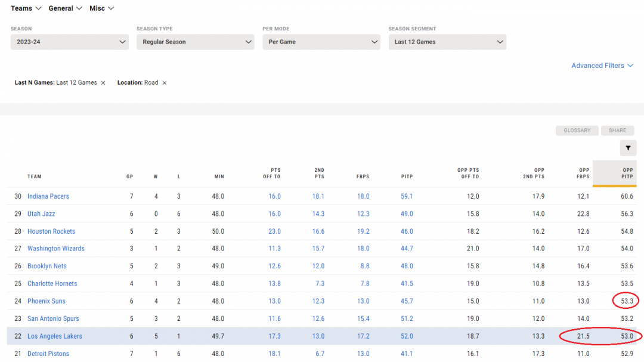Open the Charlotte Hornets team link
644x362 pixels.
click(x=52, y=283)
